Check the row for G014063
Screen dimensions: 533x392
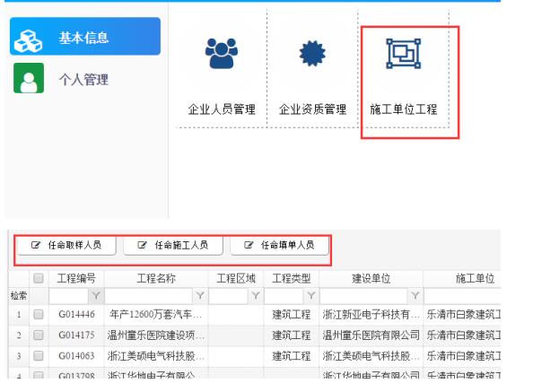[x=39, y=355]
